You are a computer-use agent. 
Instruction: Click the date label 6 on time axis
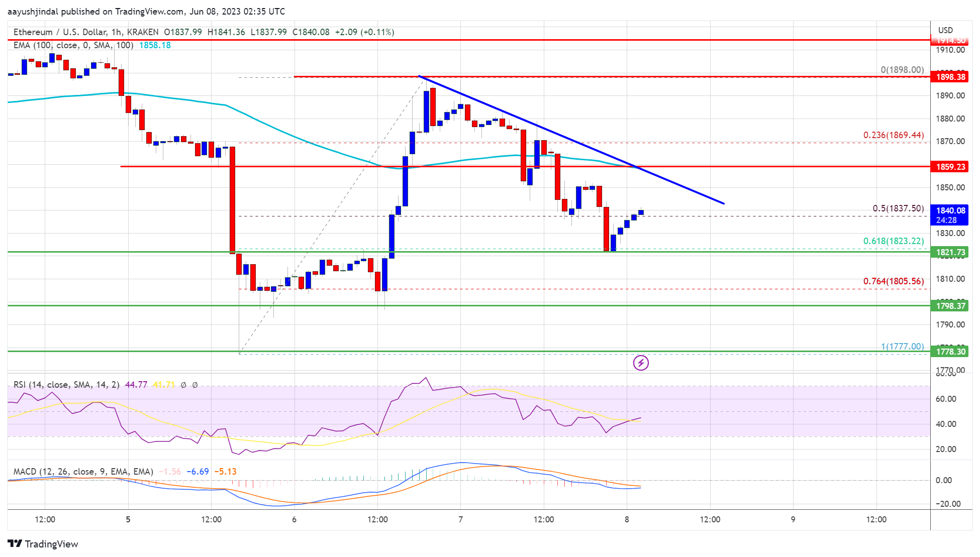click(x=294, y=519)
